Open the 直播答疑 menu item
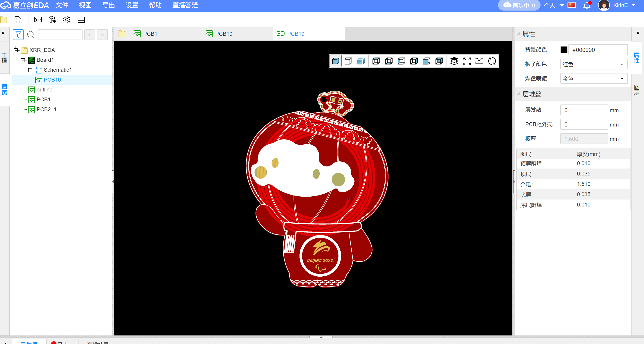Screen dimensions: 644x344 (185, 5)
